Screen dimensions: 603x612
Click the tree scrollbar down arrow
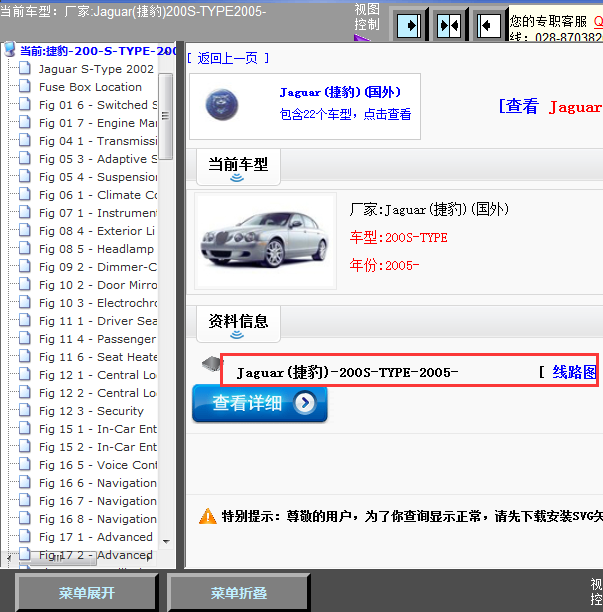(166, 541)
